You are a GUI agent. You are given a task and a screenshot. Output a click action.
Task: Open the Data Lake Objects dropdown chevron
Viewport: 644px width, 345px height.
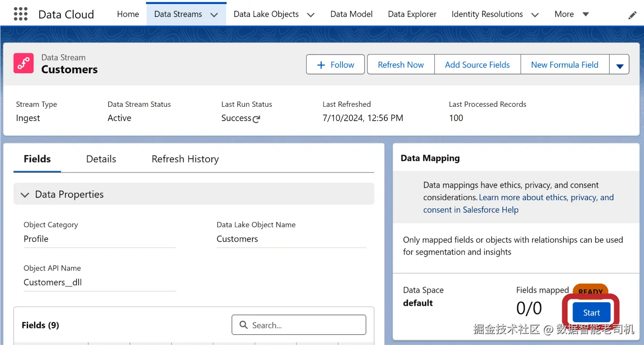pos(311,15)
